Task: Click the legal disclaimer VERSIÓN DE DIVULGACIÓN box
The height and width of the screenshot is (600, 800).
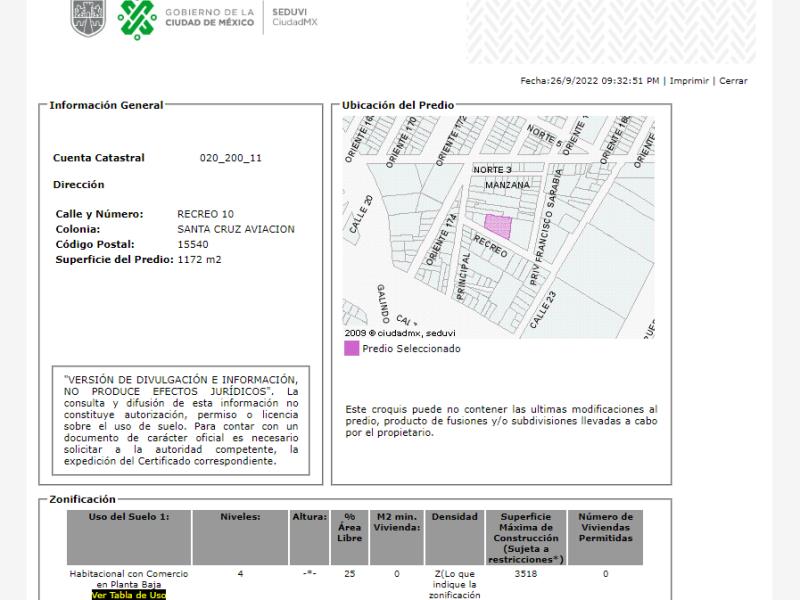Action: click(x=181, y=420)
